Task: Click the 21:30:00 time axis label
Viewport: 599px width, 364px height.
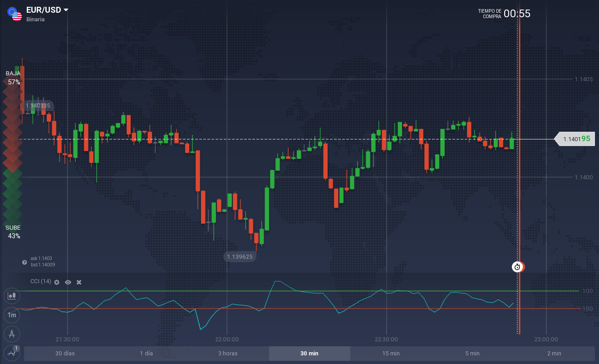Action: (68, 339)
